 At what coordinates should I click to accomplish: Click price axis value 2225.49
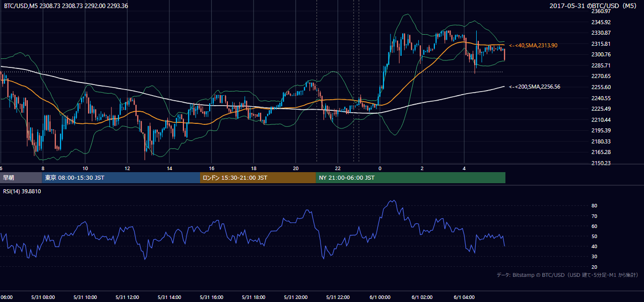[601, 109]
